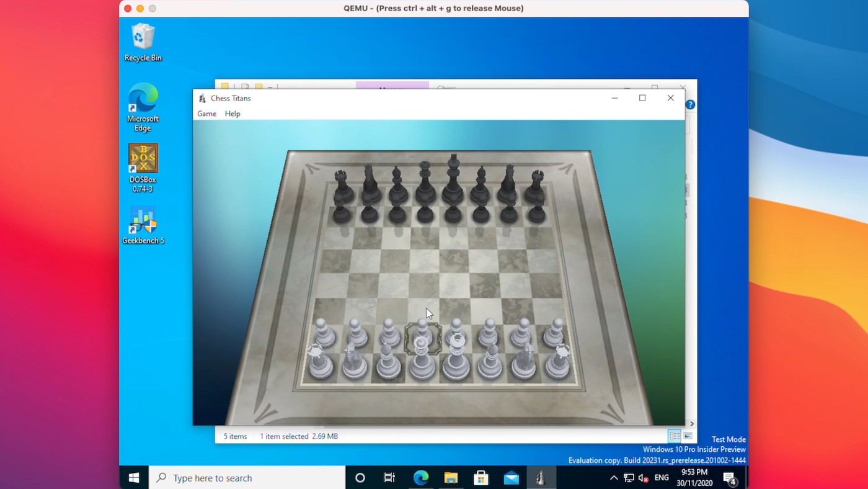
Task: Select the white bishop on f1
Action: pyautogui.click(x=490, y=361)
